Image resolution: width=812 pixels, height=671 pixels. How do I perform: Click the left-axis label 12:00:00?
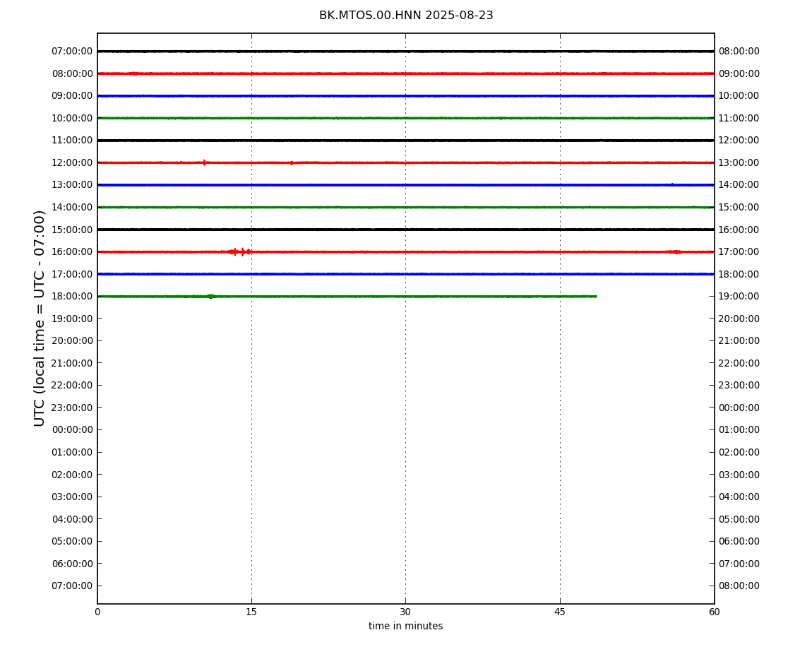73,162
